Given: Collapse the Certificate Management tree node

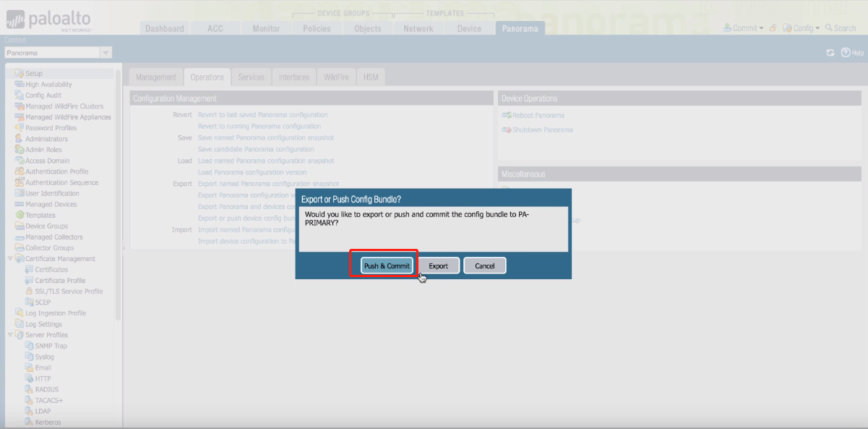Looking at the screenshot, I should 10,259.
